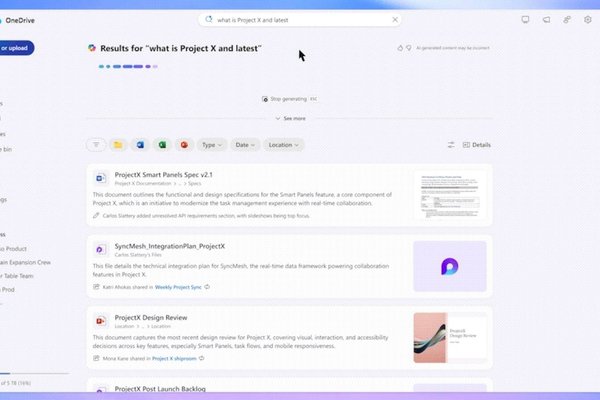The image size is (600, 400).
Task: Click the icon after Weekly Project Sync
Action: coord(207,287)
